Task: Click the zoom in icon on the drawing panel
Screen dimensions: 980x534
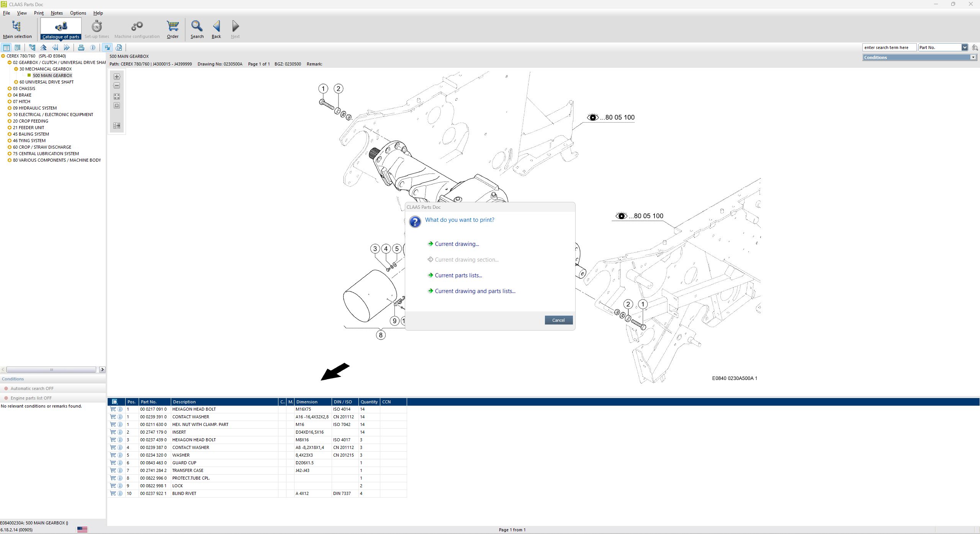Action: pyautogui.click(x=116, y=76)
